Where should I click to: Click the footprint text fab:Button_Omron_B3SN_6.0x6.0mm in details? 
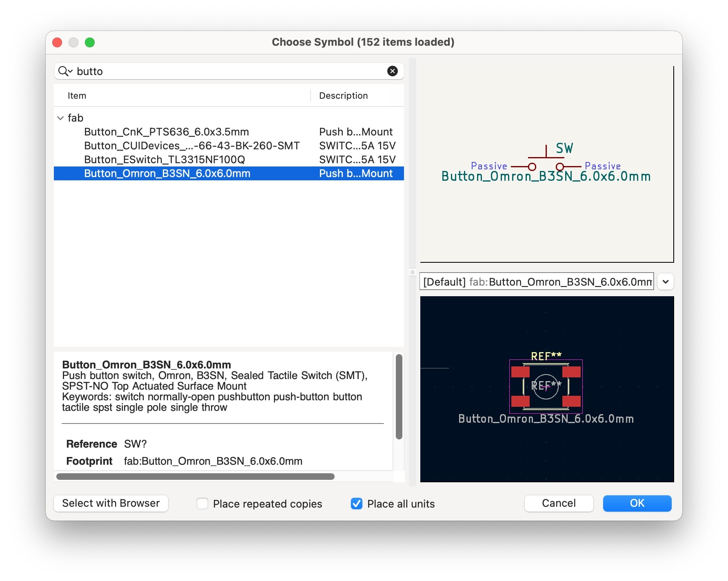pyautogui.click(x=213, y=461)
